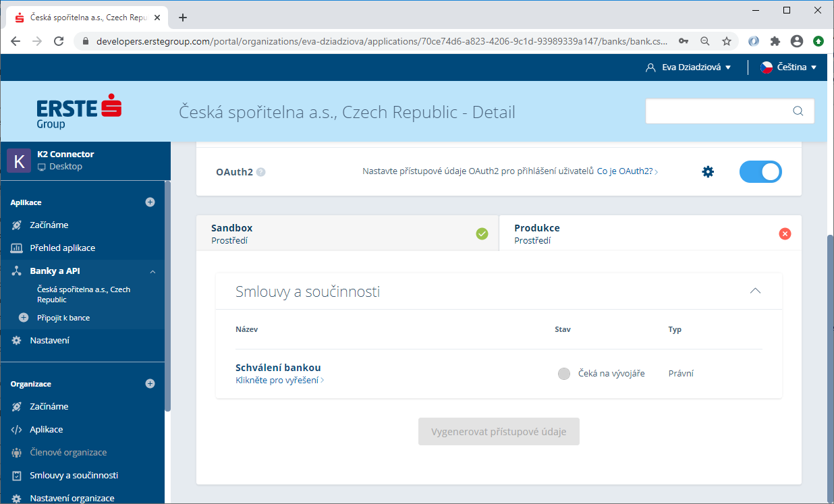The image size is (834, 504).
Task: Open the OAuth2 settings gear icon
Action: coord(708,172)
